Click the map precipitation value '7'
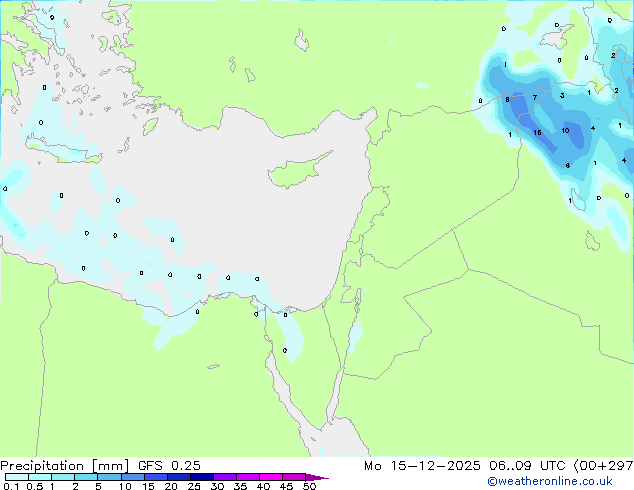The height and width of the screenshot is (490, 634). 535,97
